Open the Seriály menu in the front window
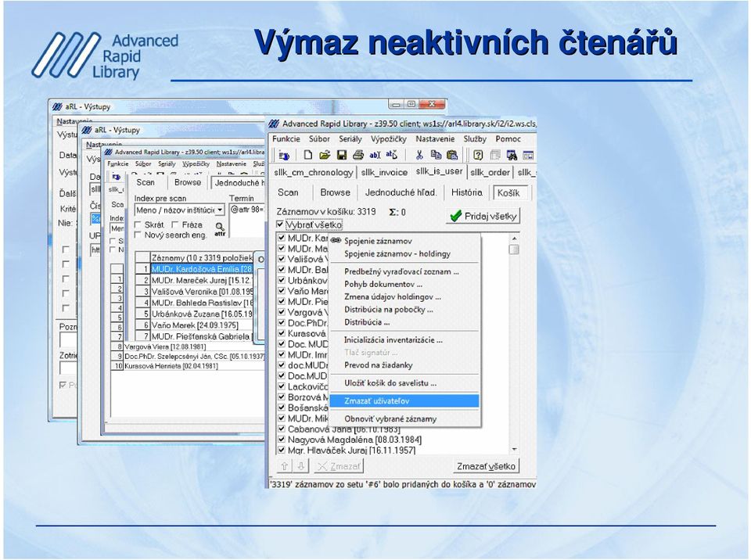Image resolution: width=751 pixels, height=560 pixels. (350, 139)
